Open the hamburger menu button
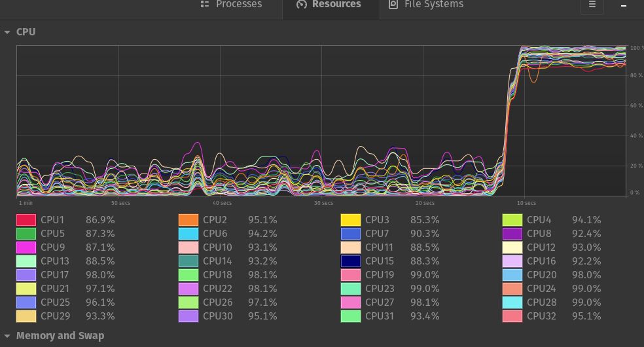The image size is (644, 347). (592, 5)
